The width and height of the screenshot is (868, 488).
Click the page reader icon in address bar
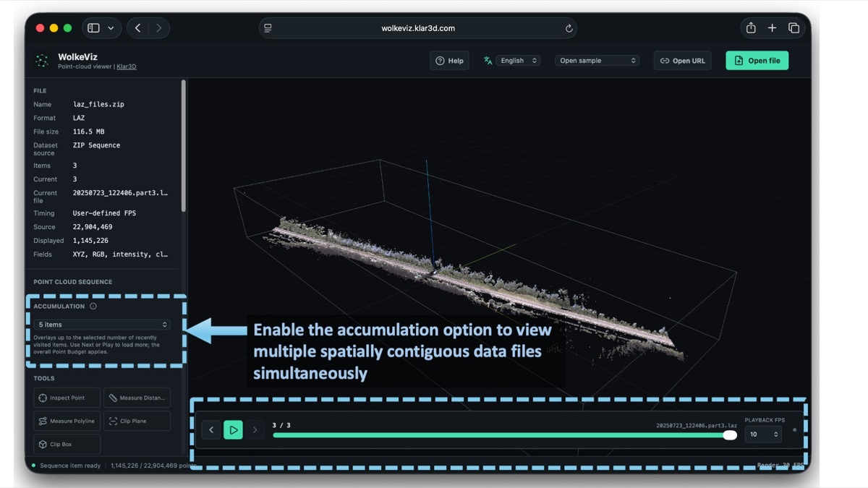tap(268, 28)
